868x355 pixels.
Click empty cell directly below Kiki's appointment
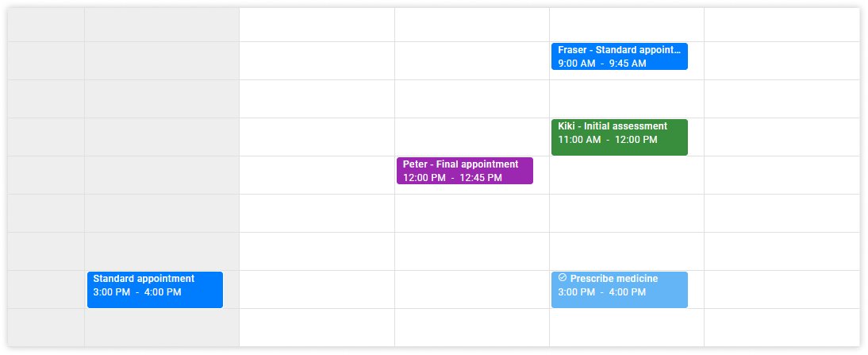coord(626,175)
